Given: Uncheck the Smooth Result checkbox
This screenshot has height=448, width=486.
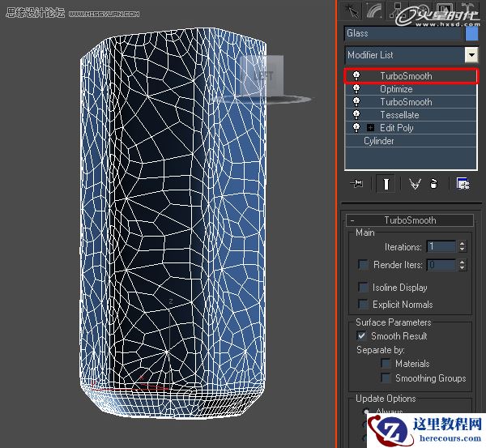Looking at the screenshot, I should [x=362, y=335].
